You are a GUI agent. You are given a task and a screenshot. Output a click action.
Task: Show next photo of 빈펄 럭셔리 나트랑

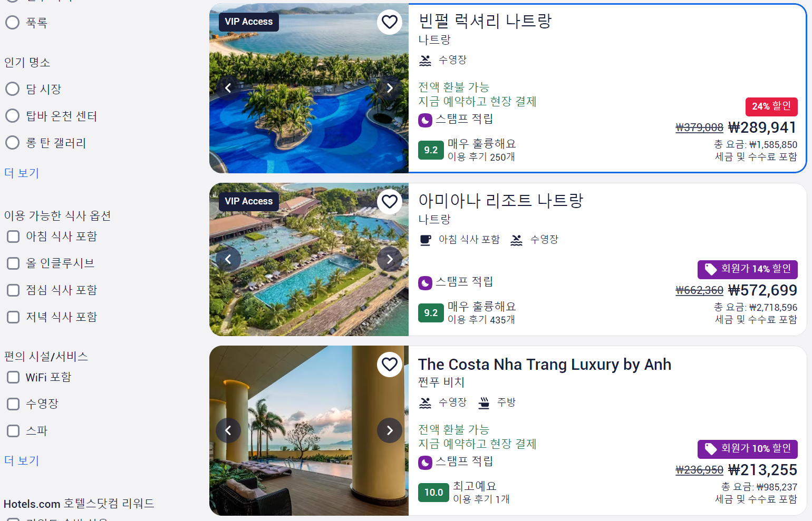coord(390,88)
